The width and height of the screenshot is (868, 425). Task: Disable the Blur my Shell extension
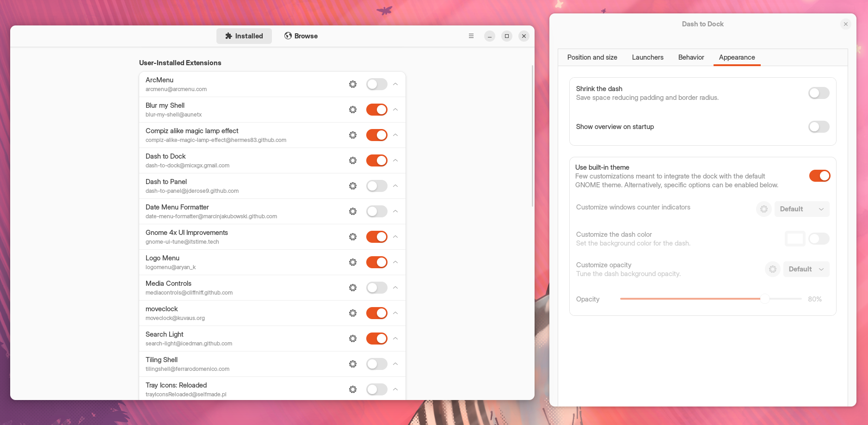tap(377, 110)
